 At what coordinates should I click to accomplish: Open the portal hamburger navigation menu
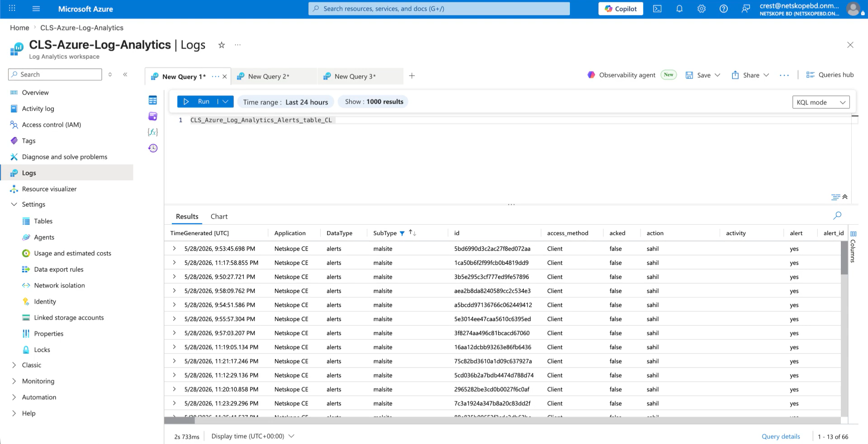36,9
